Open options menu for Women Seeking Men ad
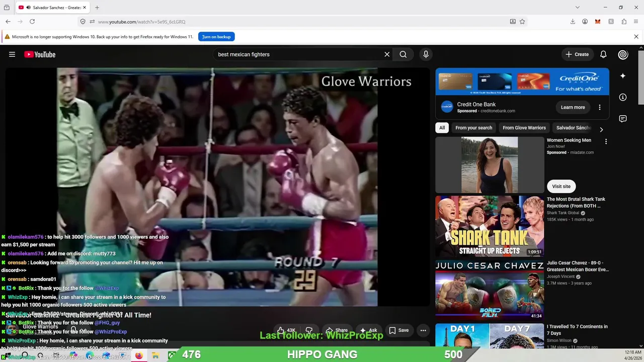 (606, 142)
